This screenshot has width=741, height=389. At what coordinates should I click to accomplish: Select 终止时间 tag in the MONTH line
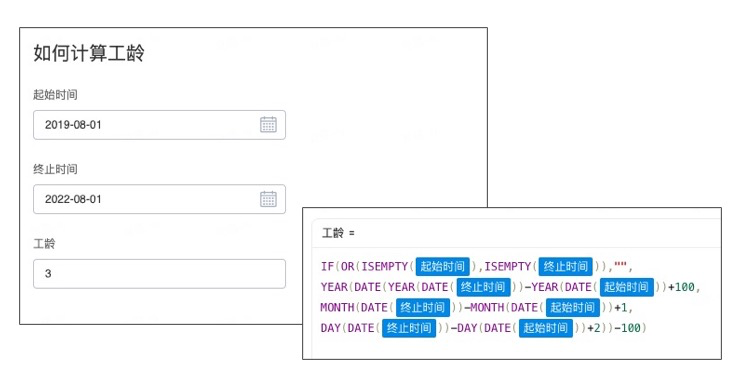point(422,308)
